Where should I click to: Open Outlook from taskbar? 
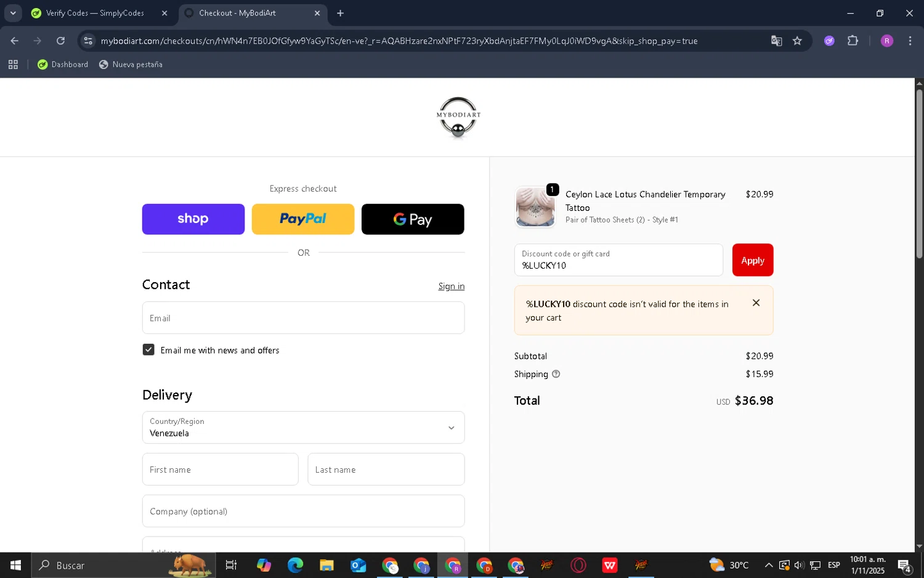358,565
